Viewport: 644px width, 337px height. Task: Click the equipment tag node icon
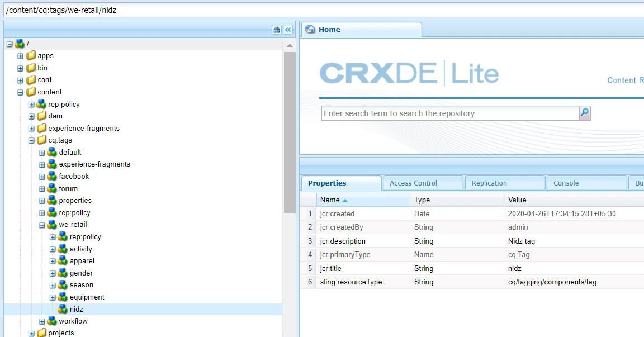pos(63,297)
